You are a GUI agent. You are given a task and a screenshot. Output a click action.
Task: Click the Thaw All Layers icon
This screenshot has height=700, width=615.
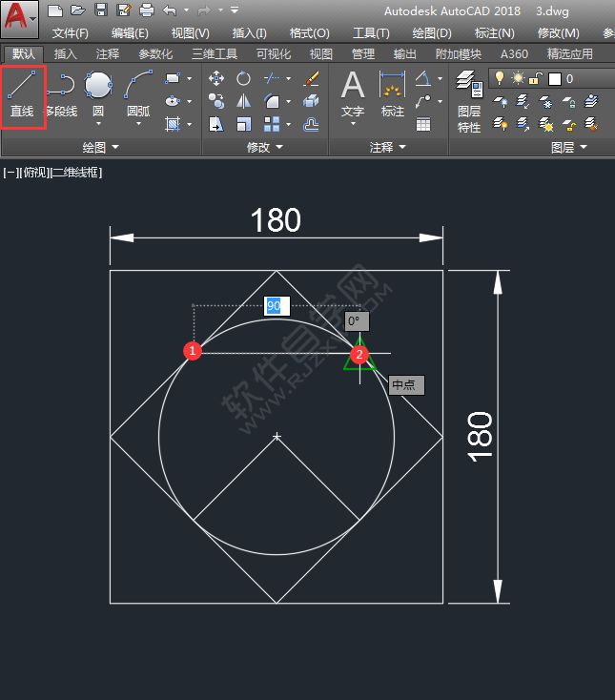tap(545, 124)
